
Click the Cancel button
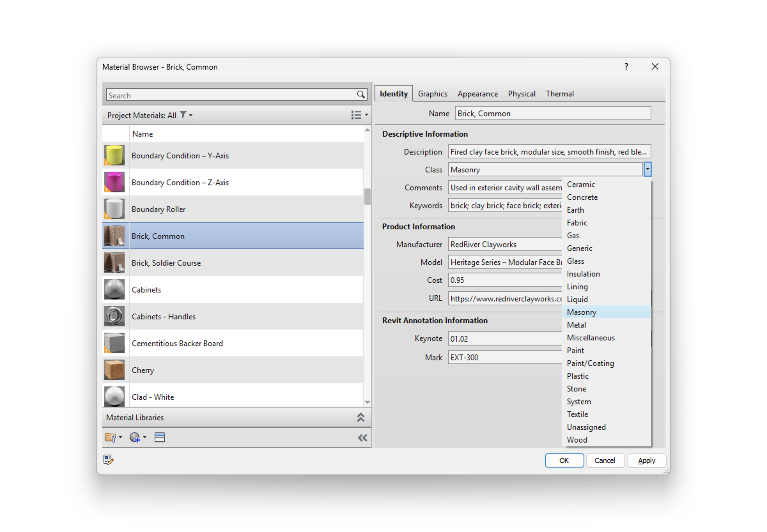605,460
